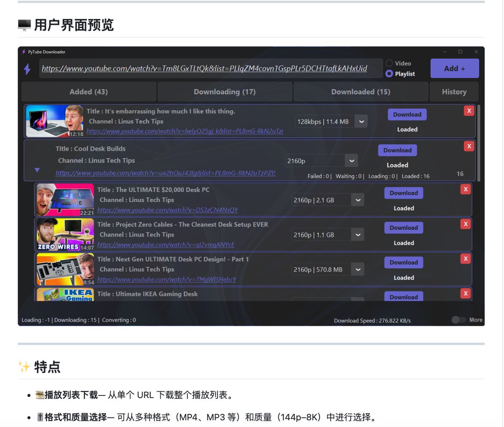Click the 'Converting : 0' status text
The width and height of the screenshot is (504, 427).
click(119, 320)
